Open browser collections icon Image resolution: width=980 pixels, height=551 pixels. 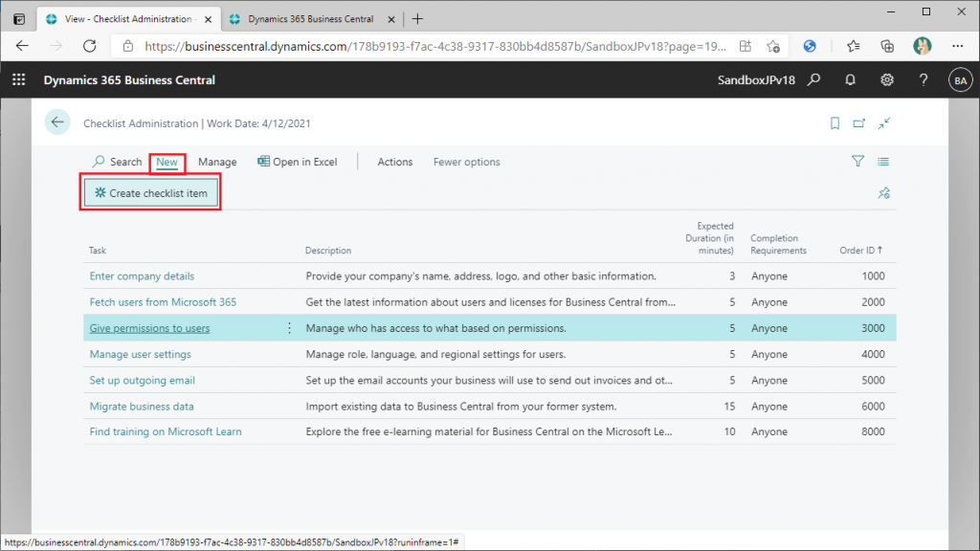click(887, 46)
